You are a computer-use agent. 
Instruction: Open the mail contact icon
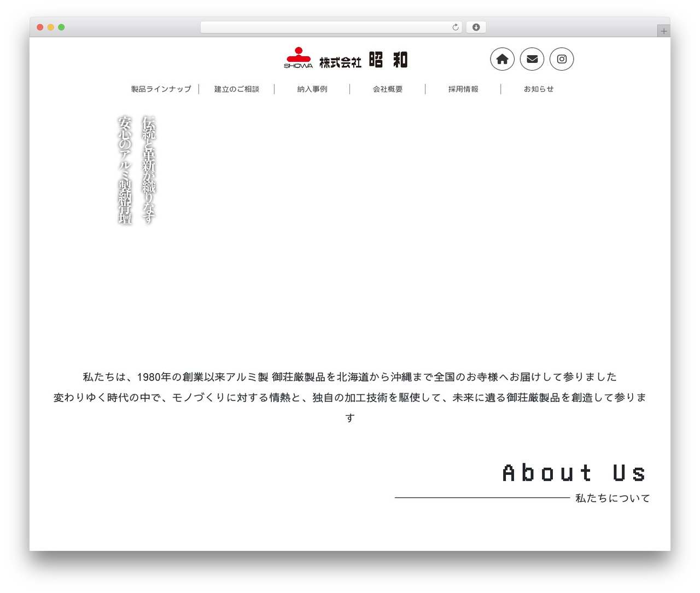(532, 59)
